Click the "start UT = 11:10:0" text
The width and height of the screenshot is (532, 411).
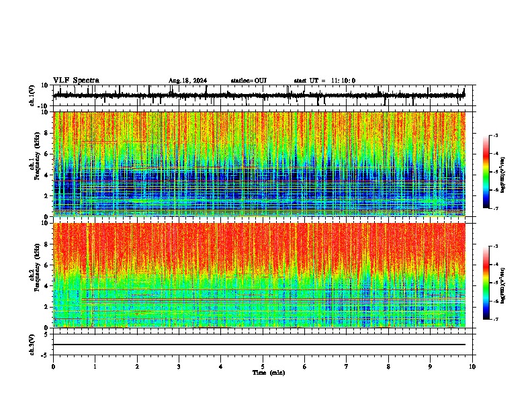324,81
